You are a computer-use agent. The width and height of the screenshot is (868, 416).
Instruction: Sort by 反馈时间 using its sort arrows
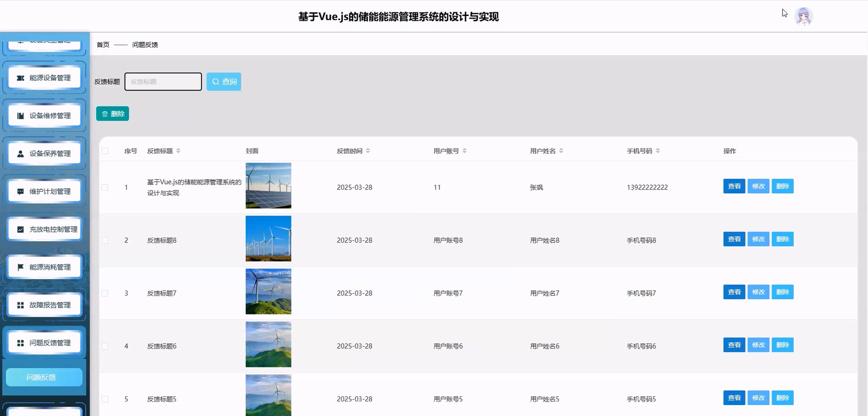click(368, 151)
